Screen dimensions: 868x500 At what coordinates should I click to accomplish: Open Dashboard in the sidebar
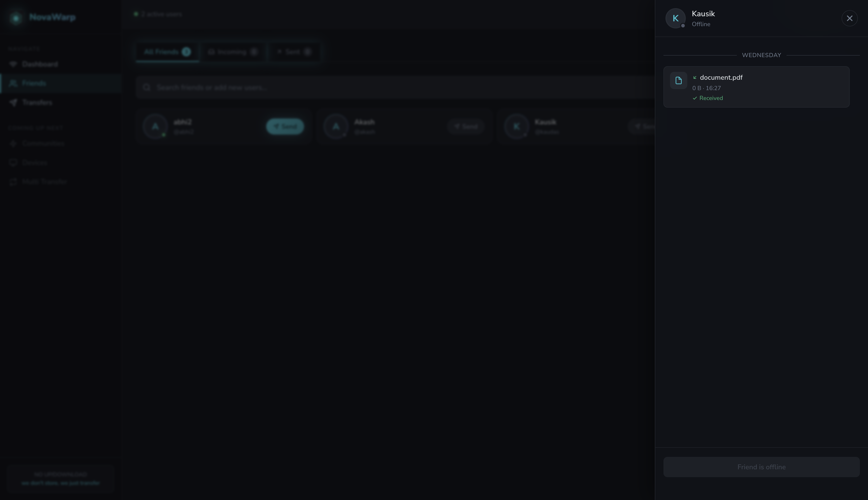click(60, 64)
